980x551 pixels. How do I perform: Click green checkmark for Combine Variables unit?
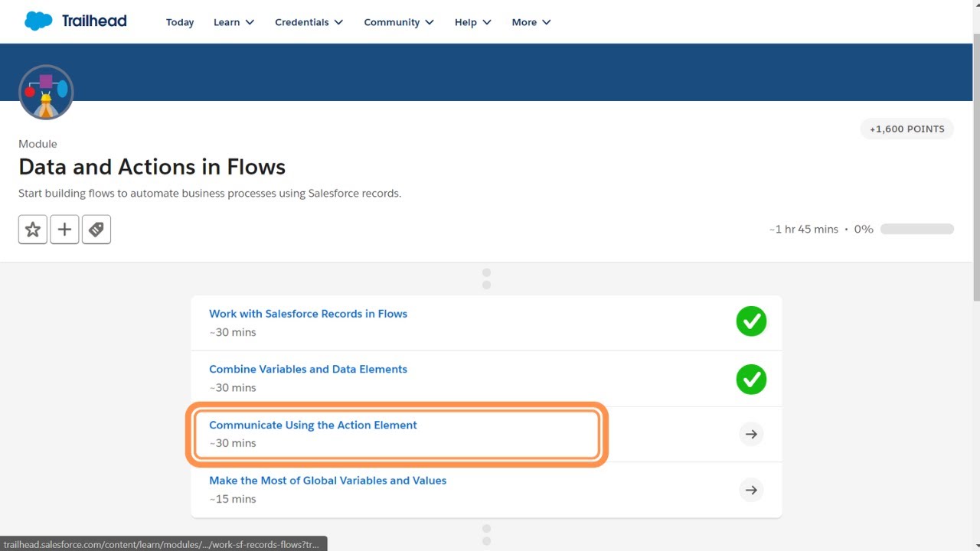pos(751,379)
